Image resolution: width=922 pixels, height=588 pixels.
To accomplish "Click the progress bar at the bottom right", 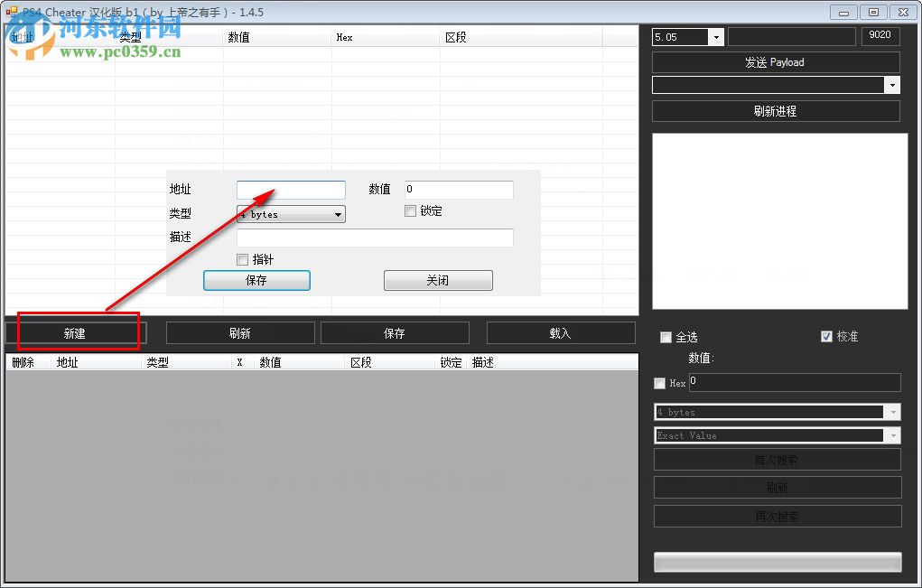I will 778,562.
